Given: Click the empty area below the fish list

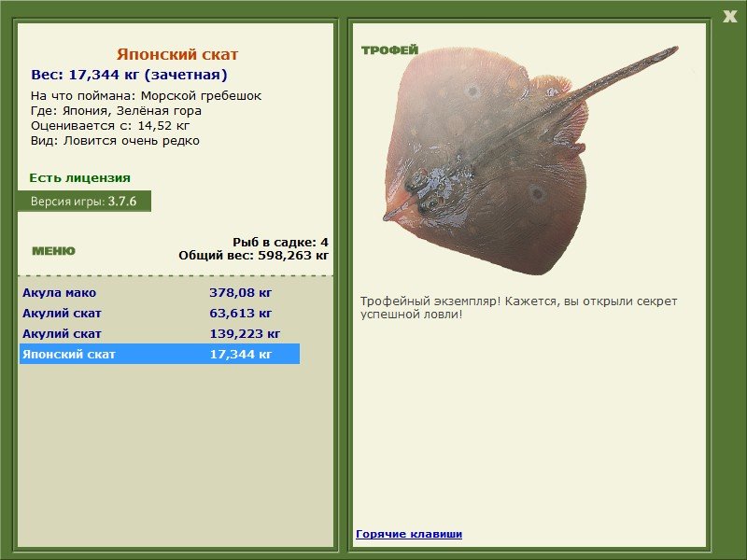Looking at the screenshot, I should [x=176, y=455].
